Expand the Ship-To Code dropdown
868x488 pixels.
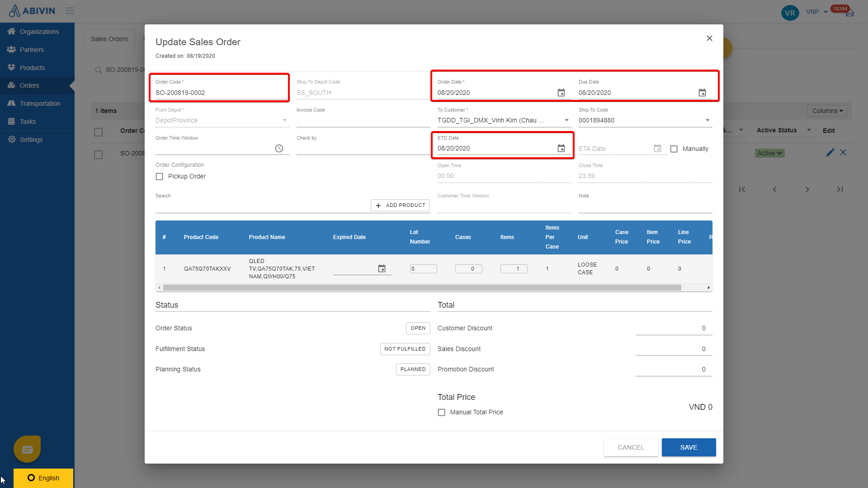pos(708,120)
